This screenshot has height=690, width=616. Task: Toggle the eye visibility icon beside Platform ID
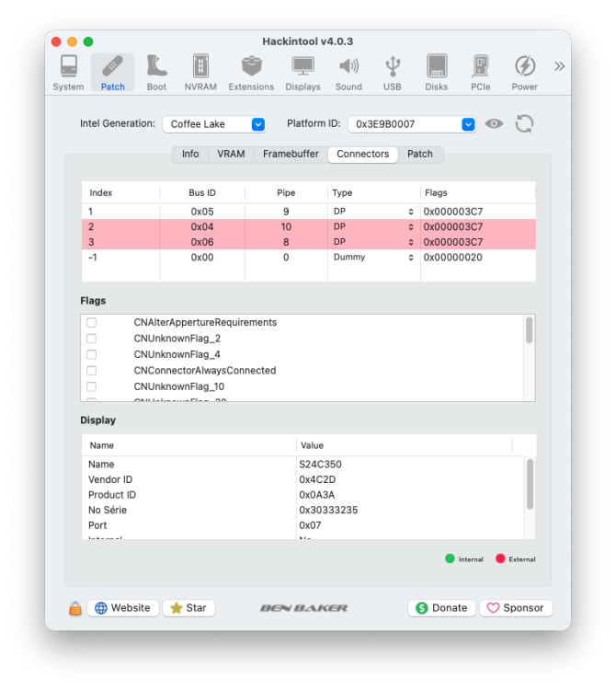(x=494, y=123)
